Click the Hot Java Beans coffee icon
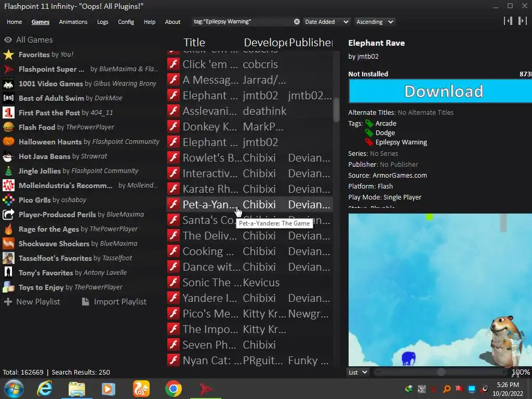The image size is (532, 399). pos(8,156)
